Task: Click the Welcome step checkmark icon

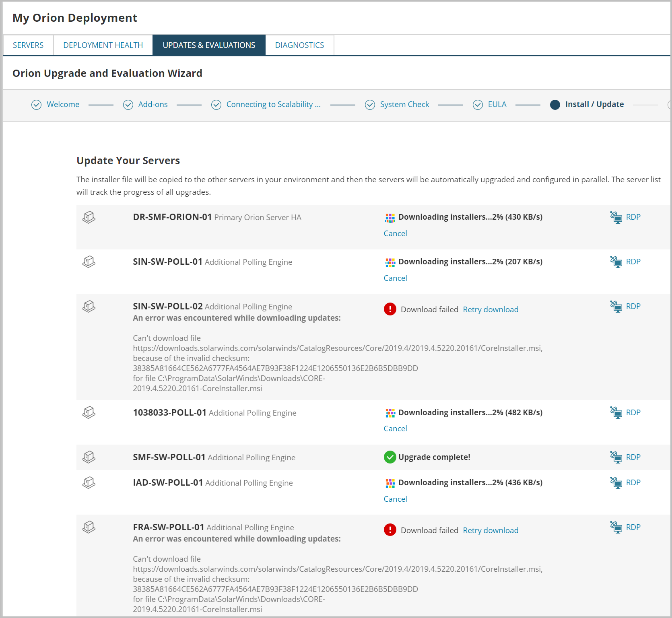Action: pyautogui.click(x=36, y=105)
